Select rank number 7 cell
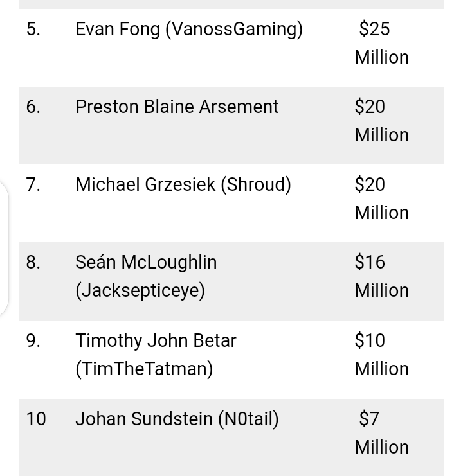Image resolution: width=463 pixels, height=476 pixels. [33, 184]
